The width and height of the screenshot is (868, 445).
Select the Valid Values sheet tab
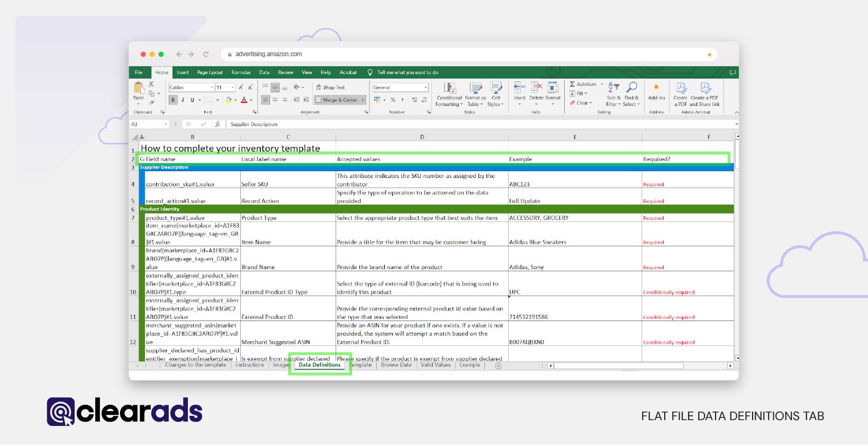tap(436, 365)
